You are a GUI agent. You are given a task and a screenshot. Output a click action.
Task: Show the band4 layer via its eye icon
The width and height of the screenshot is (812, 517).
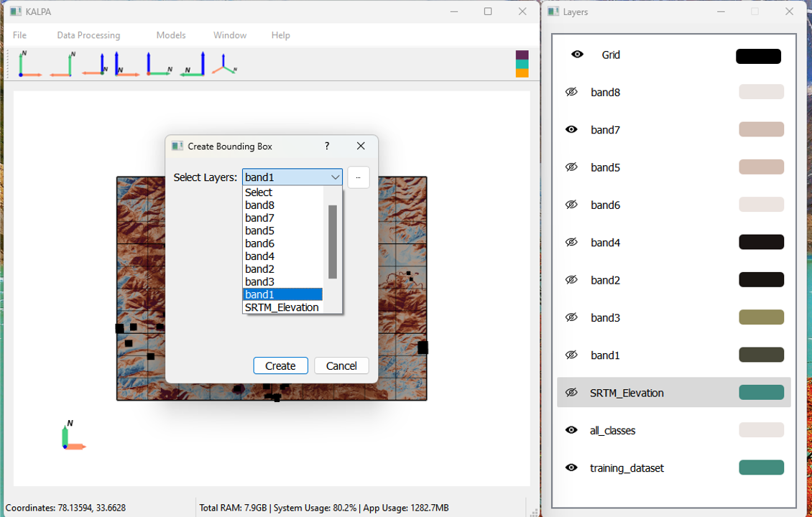pyautogui.click(x=571, y=242)
